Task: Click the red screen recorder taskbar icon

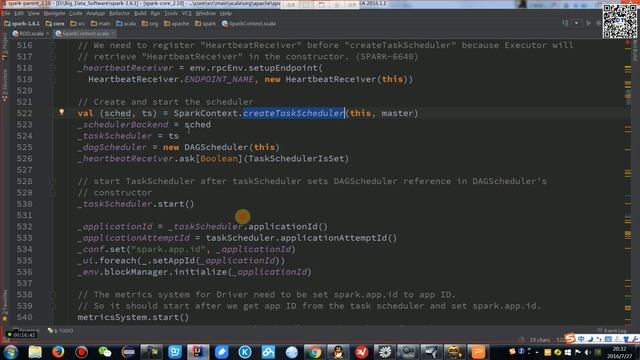Action: pyautogui.click(x=81, y=352)
